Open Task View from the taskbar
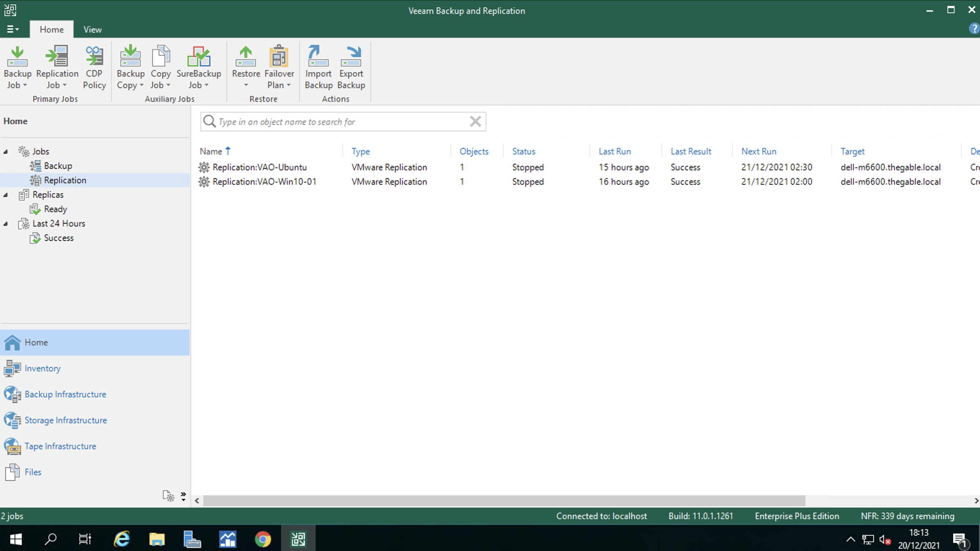The width and height of the screenshot is (980, 551). (85, 538)
